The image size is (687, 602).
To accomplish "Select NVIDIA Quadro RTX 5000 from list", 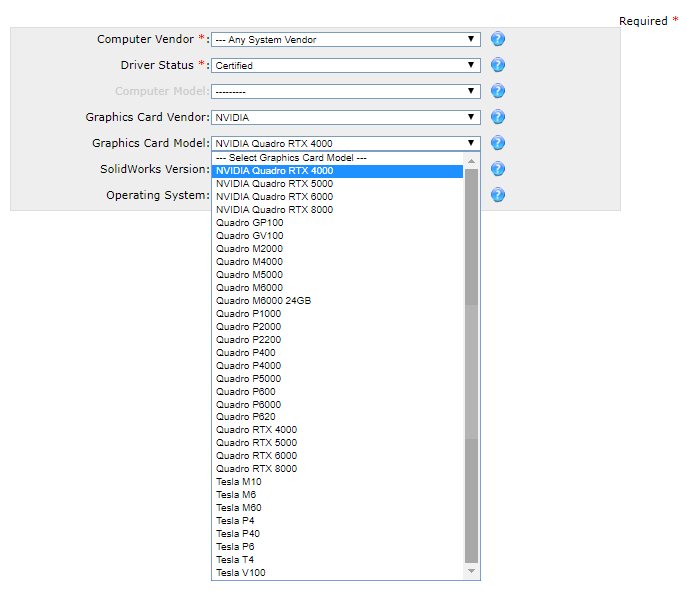I will (274, 184).
